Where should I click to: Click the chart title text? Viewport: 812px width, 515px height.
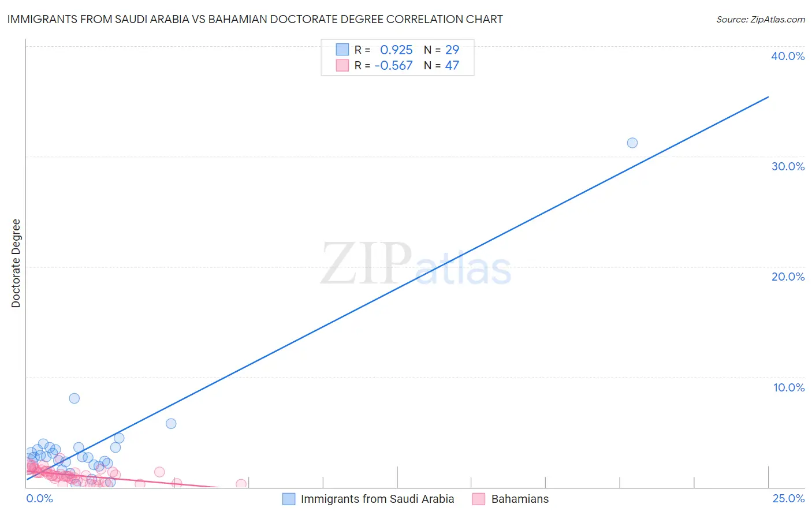coord(255,19)
